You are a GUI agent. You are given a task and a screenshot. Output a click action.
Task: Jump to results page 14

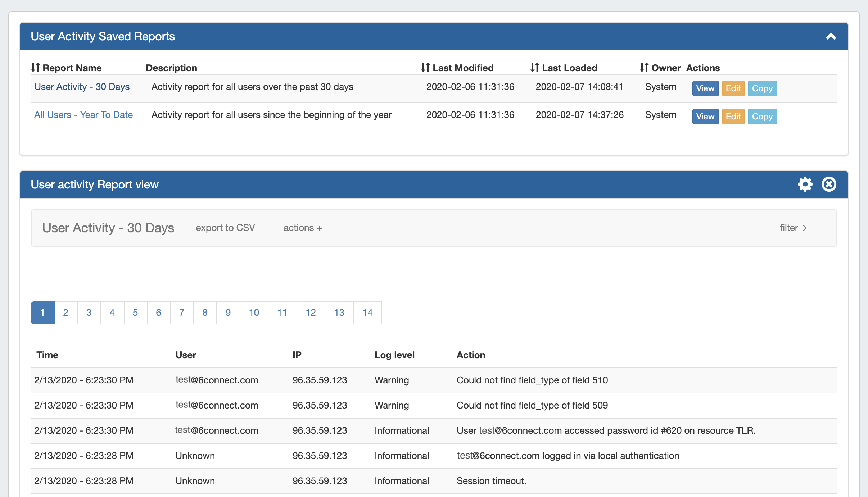(367, 313)
